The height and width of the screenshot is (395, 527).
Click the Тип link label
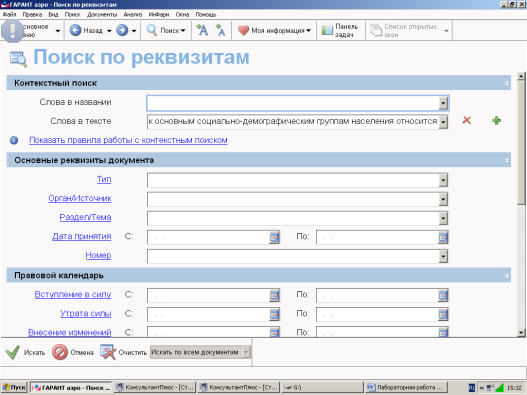tap(104, 179)
